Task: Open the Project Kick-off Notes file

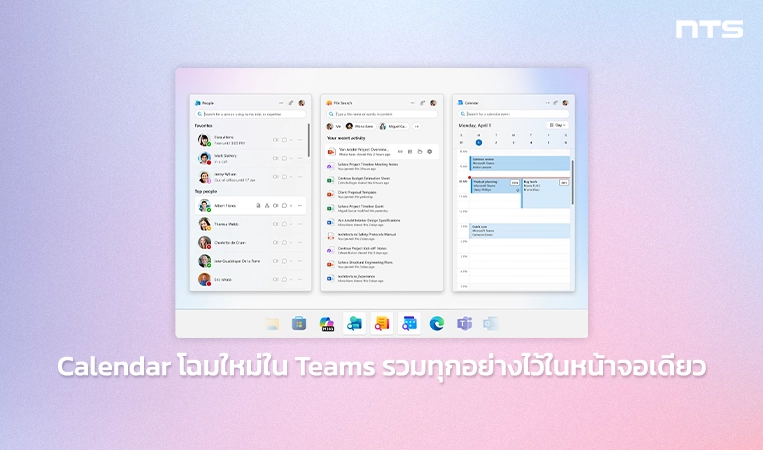Action: pyautogui.click(x=382, y=250)
